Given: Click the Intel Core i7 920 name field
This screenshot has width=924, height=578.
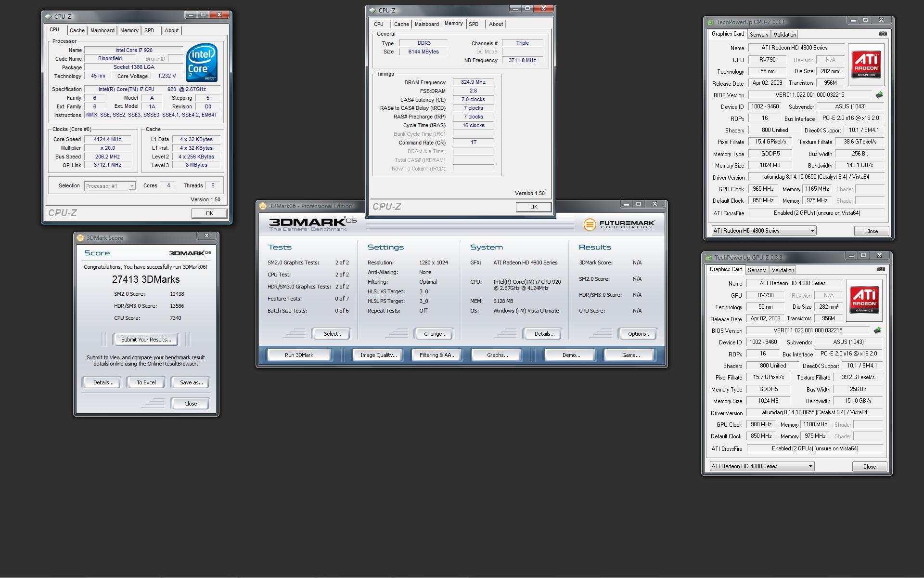Looking at the screenshot, I should [x=134, y=50].
